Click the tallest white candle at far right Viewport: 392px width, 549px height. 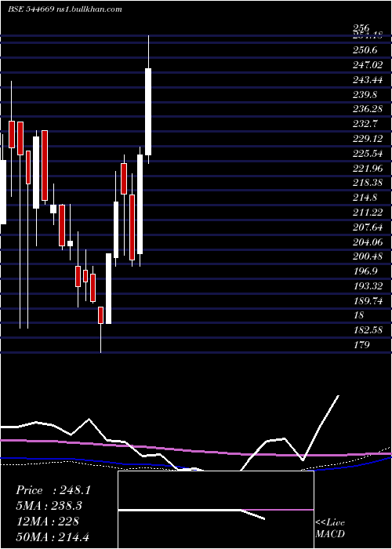pos(148,111)
